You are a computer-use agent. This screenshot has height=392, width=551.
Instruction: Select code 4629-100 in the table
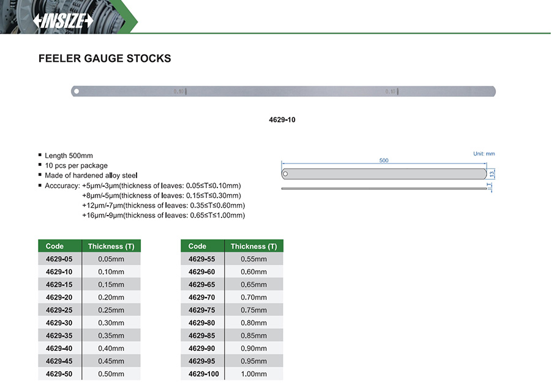point(203,374)
